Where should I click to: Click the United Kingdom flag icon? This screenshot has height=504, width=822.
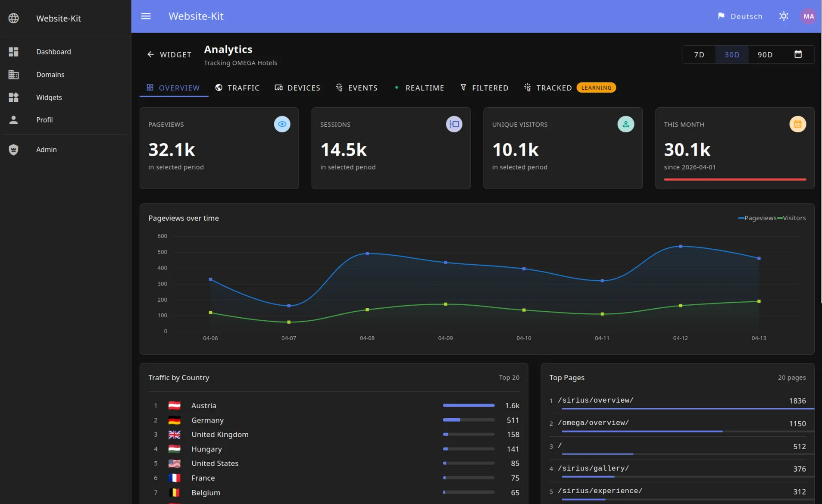[x=174, y=435]
